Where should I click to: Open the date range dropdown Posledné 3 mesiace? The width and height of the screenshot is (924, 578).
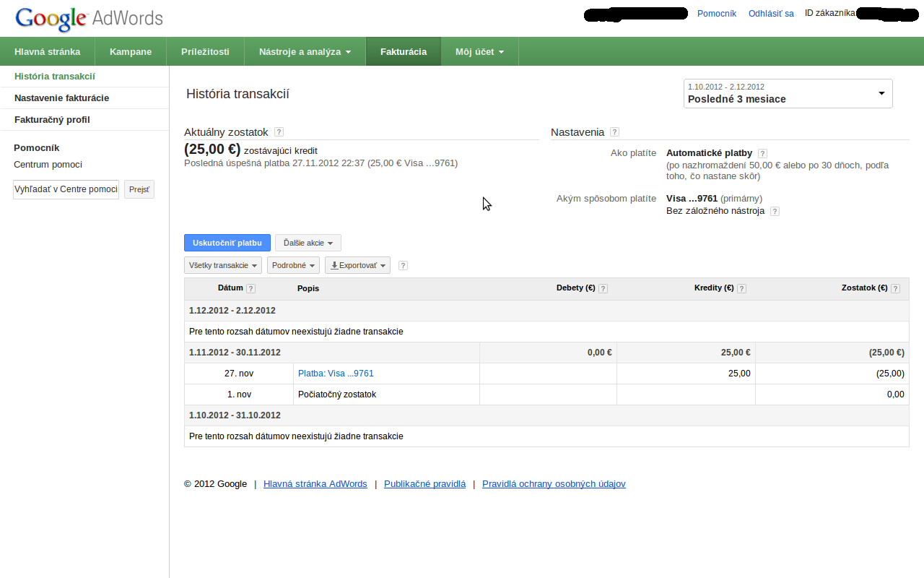pos(788,93)
